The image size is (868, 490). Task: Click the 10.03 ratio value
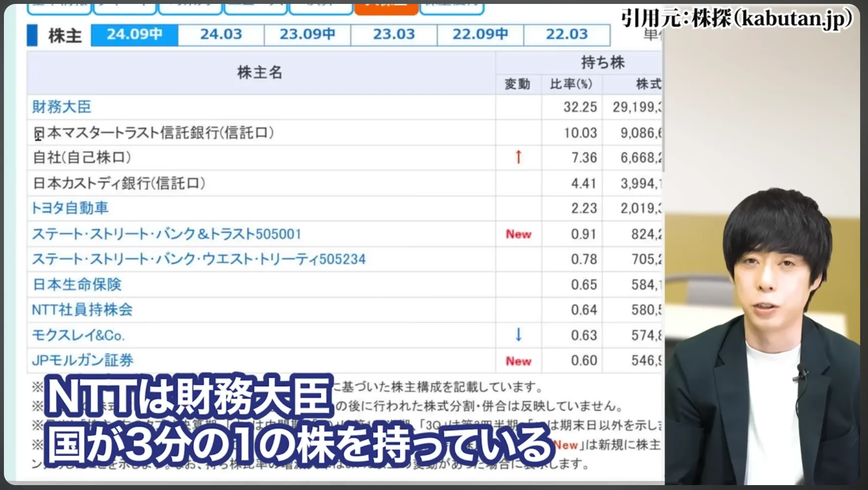click(x=580, y=133)
